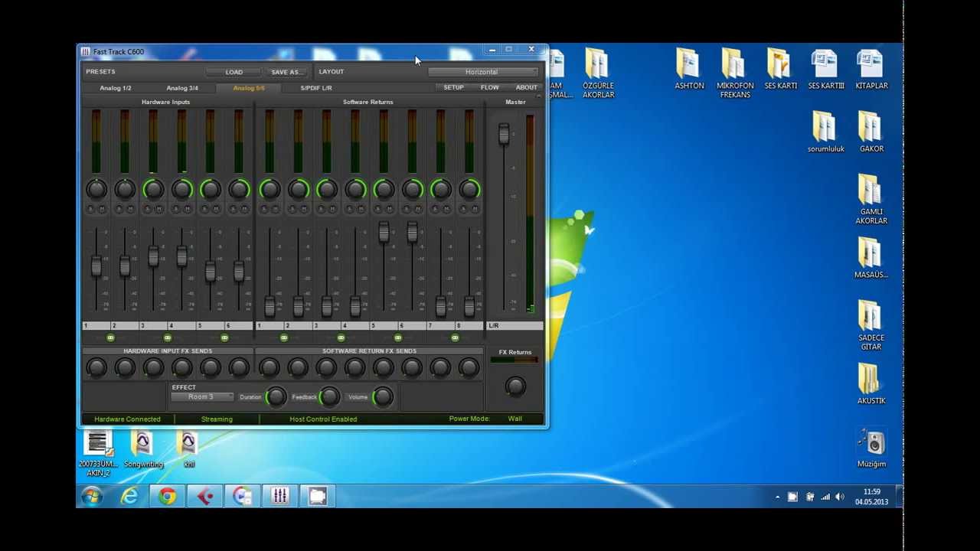Toggle stereo link for hardware inputs 3/4
980x551 pixels.
point(168,337)
